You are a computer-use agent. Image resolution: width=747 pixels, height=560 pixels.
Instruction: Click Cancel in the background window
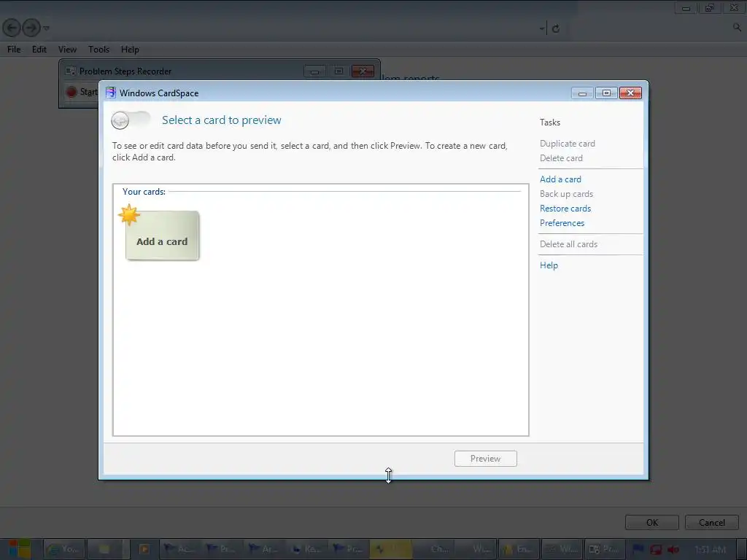click(x=712, y=522)
